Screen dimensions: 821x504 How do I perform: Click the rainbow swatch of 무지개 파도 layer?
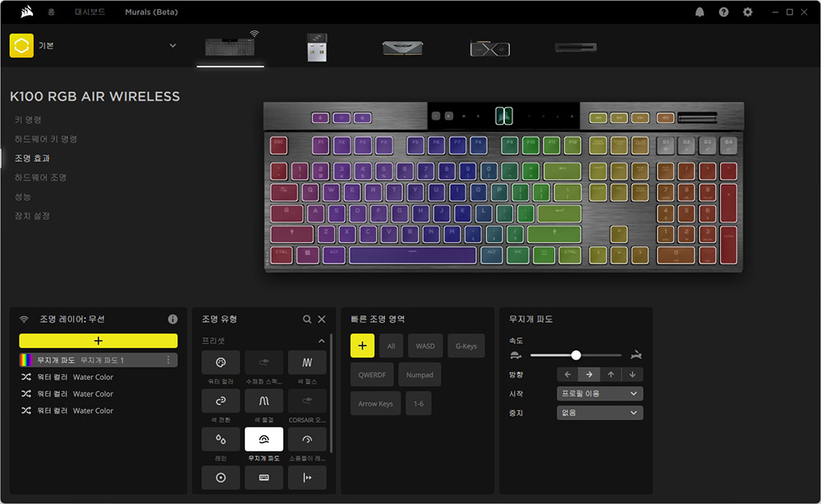[25, 360]
